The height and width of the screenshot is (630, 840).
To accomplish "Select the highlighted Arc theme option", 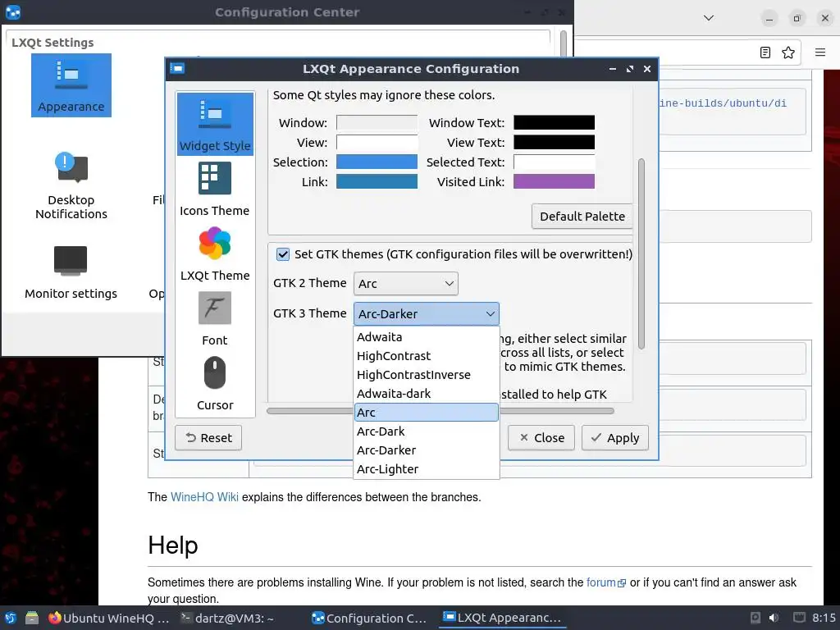I will coord(427,413).
